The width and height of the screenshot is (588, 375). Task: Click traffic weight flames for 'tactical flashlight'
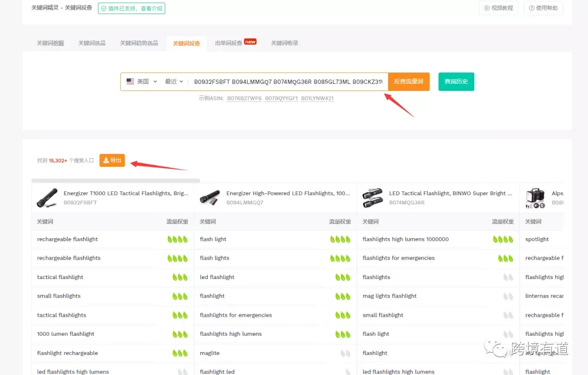(x=180, y=277)
